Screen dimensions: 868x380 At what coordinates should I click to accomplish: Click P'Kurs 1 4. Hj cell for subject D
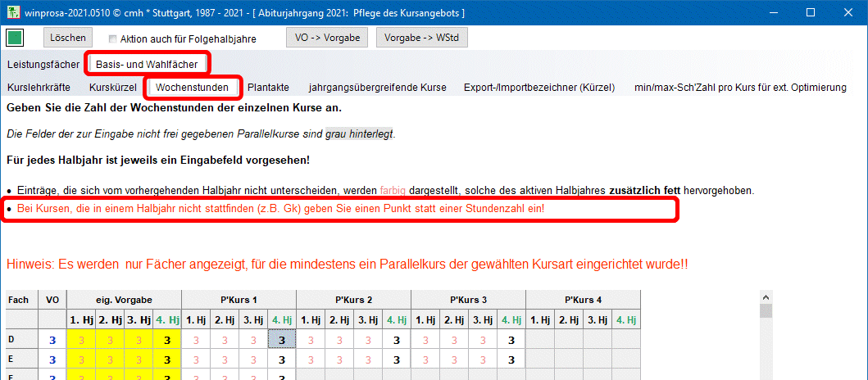281,340
